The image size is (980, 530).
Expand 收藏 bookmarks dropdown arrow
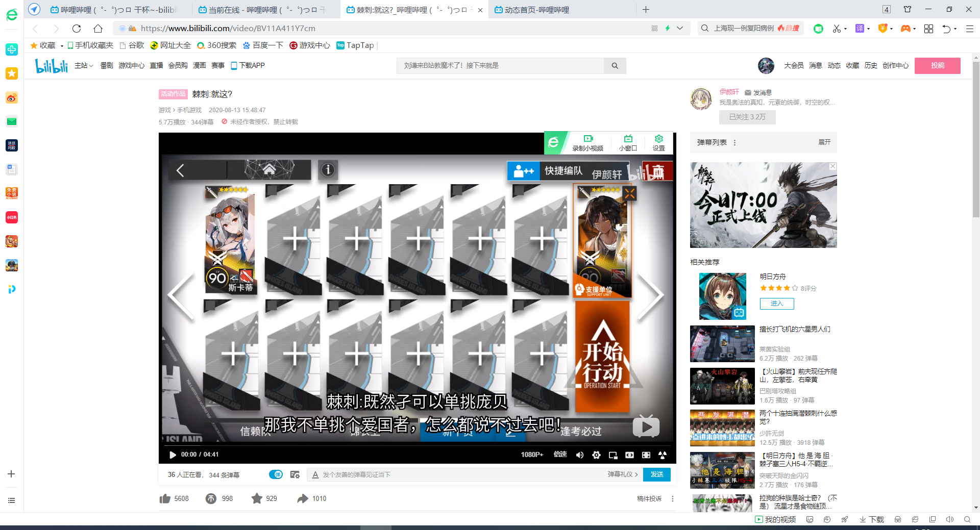click(62, 46)
